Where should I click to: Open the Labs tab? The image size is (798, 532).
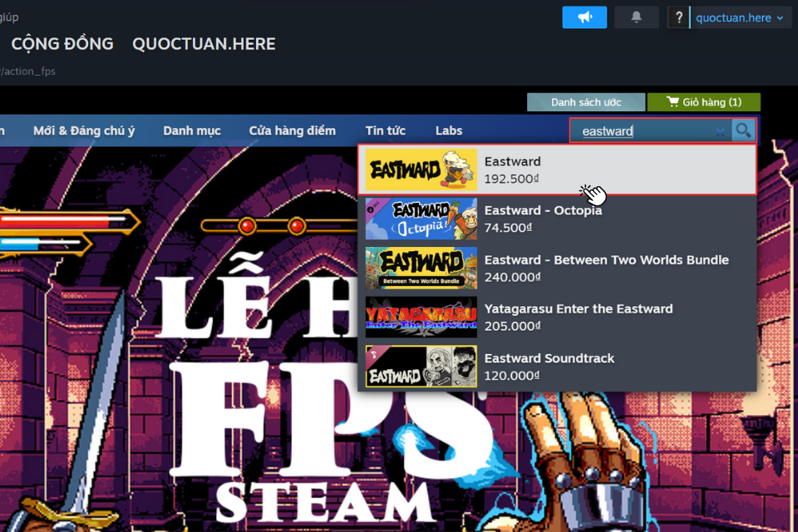[x=449, y=131]
